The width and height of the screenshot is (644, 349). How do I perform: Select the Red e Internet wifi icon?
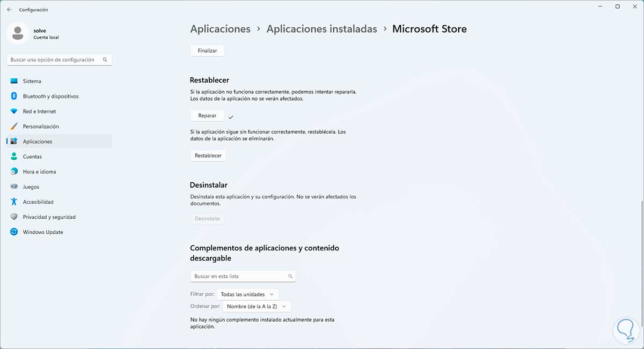14,111
